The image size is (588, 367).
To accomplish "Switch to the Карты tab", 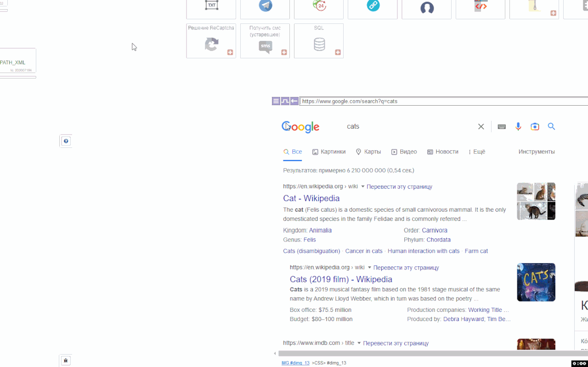I will tap(368, 152).
